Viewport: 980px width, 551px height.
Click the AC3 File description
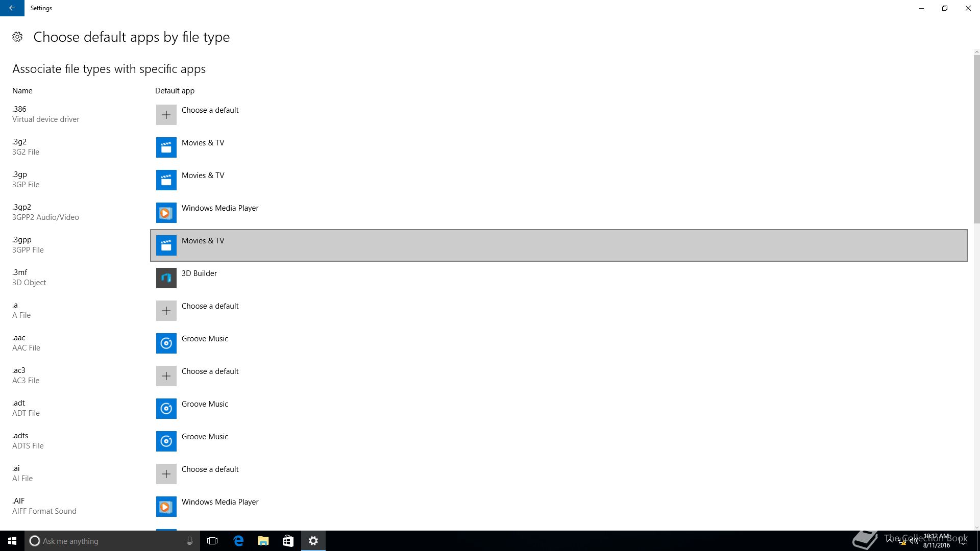pos(26,381)
